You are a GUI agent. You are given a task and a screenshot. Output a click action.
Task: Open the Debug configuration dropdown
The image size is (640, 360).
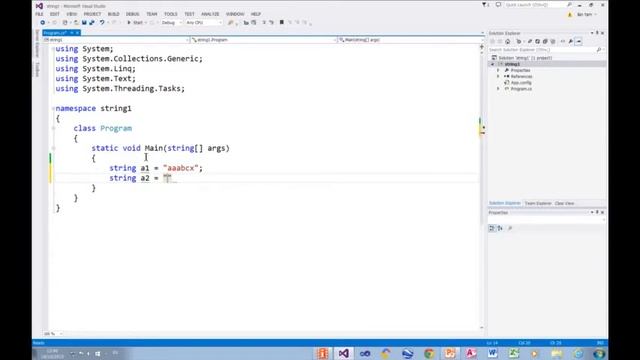click(171, 23)
